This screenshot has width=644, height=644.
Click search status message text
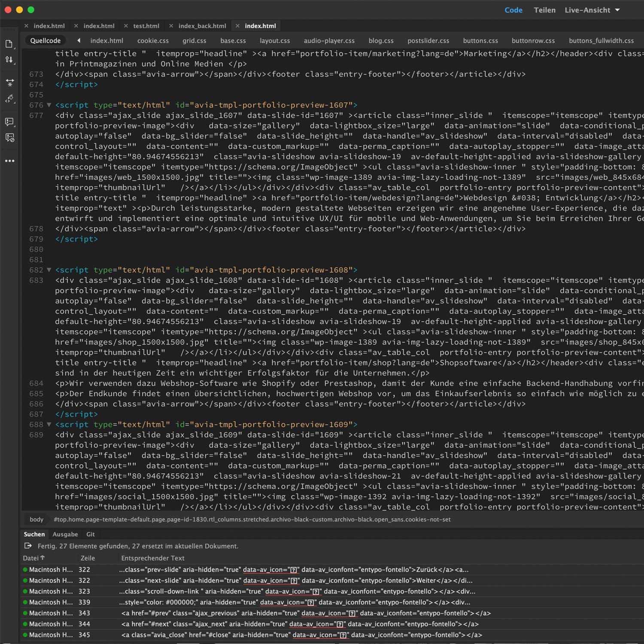(x=138, y=546)
